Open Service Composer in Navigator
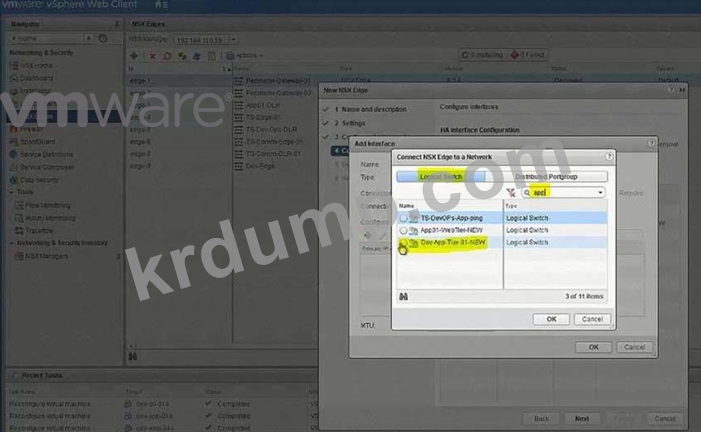 pos(47,167)
